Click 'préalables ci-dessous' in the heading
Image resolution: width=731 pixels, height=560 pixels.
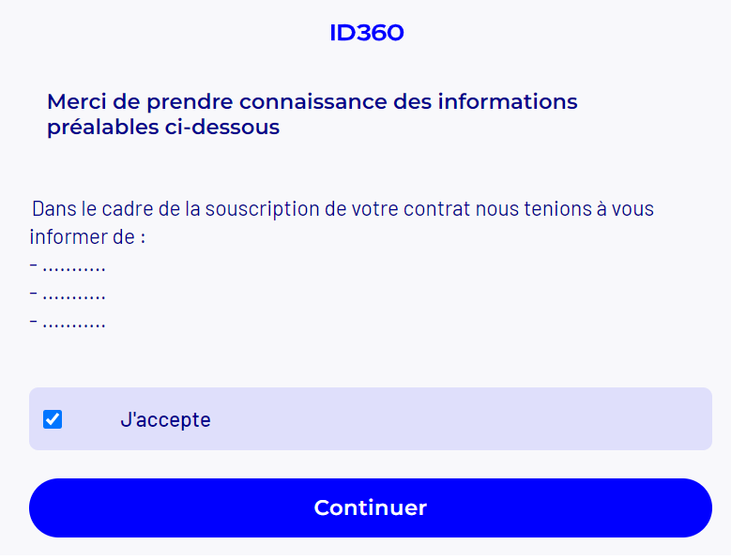point(163,128)
